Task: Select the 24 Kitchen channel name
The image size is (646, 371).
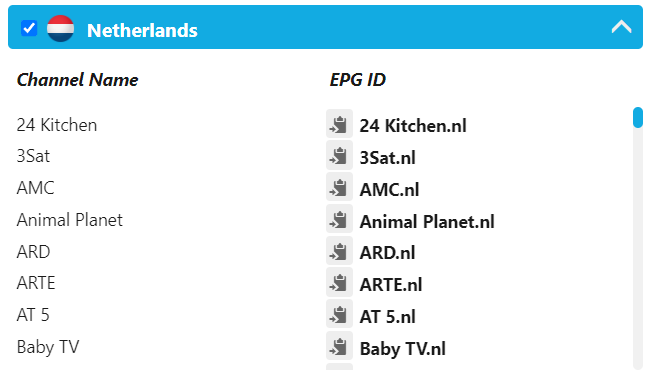Action: click(57, 125)
